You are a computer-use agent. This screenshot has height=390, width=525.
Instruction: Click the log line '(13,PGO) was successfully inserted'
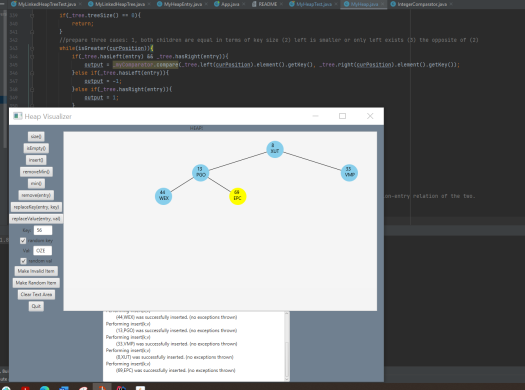tap(176, 331)
